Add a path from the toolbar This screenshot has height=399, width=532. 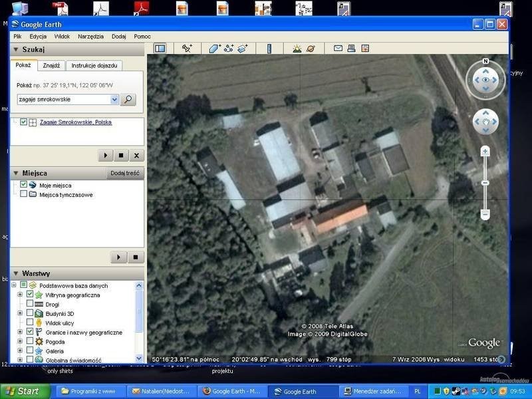pyautogui.click(x=228, y=49)
